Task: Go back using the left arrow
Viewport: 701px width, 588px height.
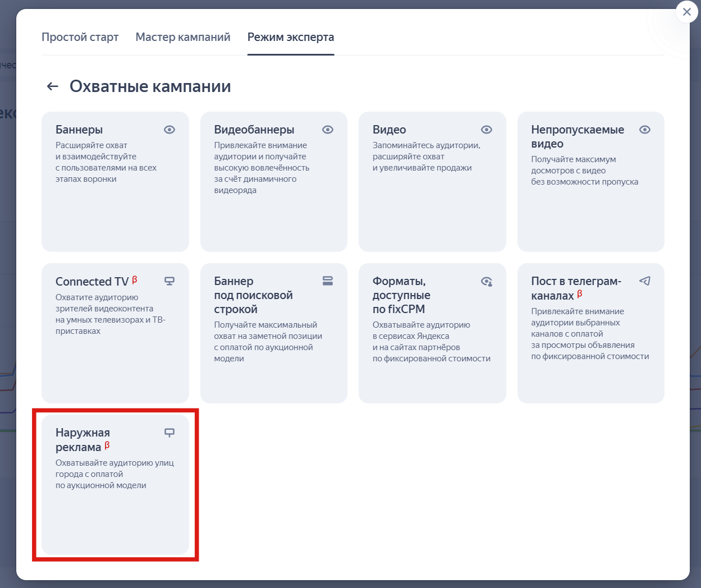Action: coord(53,86)
